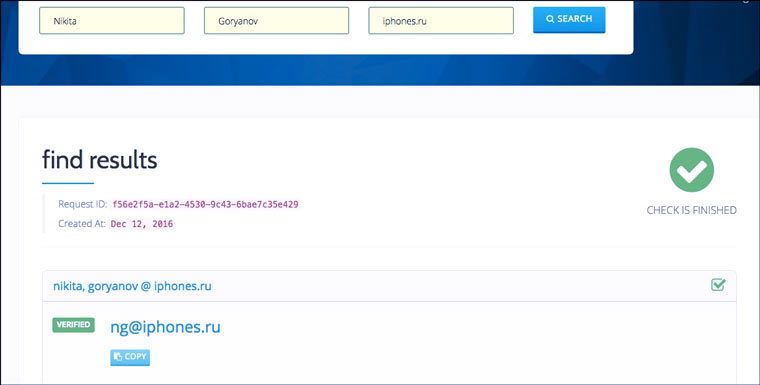Click the domain field containing iphones.ru
760x385 pixels.
click(441, 21)
